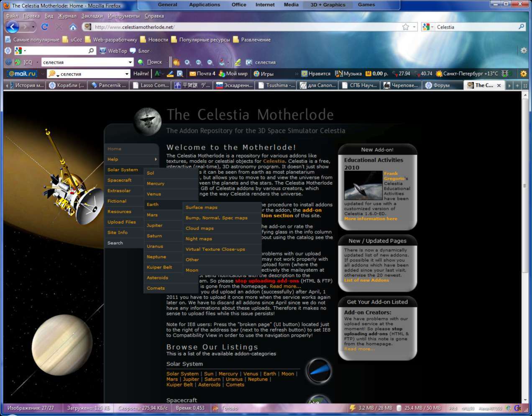Find селестия on page from ICQ toolbar
532x416 pixels.
point(261,62)
